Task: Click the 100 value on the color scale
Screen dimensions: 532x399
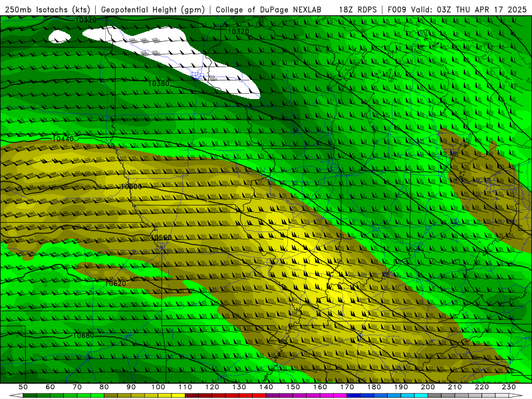Action: point(158,387)
